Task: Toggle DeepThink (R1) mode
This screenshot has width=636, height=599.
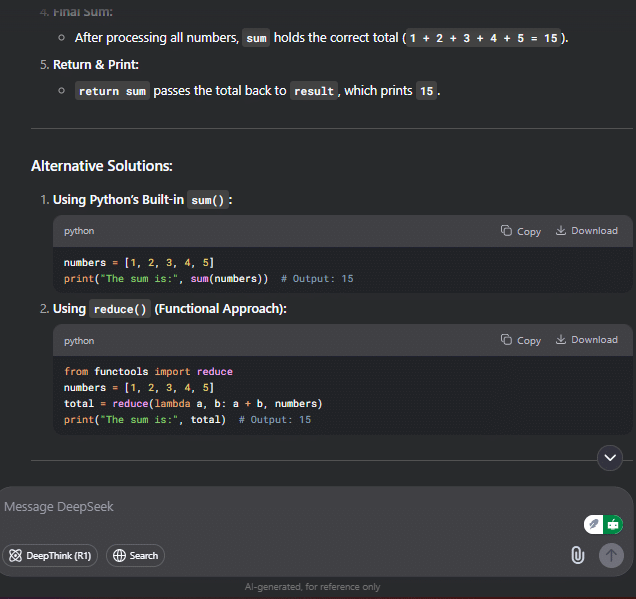Action: tap(50, 556)
